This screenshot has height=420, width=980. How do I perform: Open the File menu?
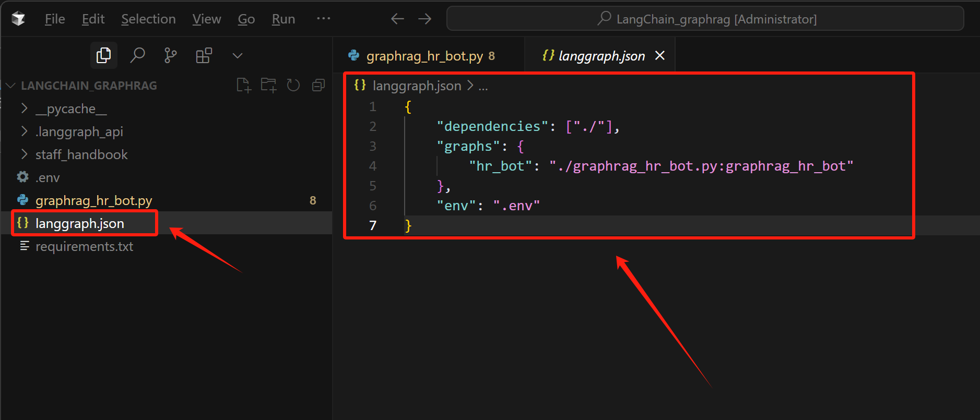55,19
